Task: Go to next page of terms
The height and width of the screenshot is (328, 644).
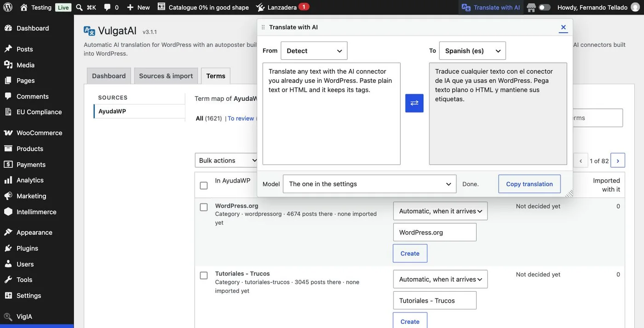Action: coord(618,160)
